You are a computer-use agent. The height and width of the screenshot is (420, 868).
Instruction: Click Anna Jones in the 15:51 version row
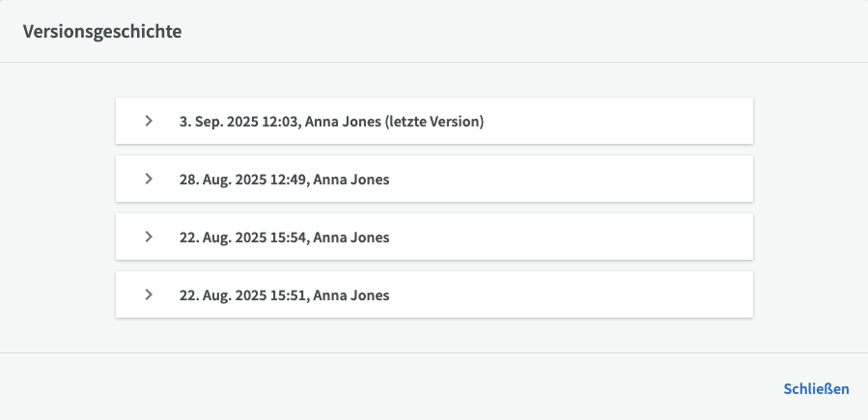tap(351, 295)
